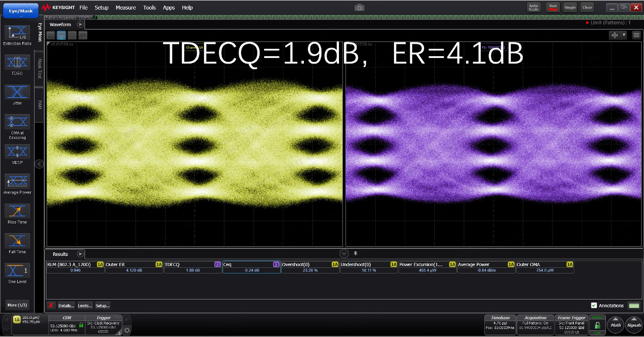Viewport: 644px width, 337px height.
Task: Choose the OMA at Crossing measurement
Action: 17,122
